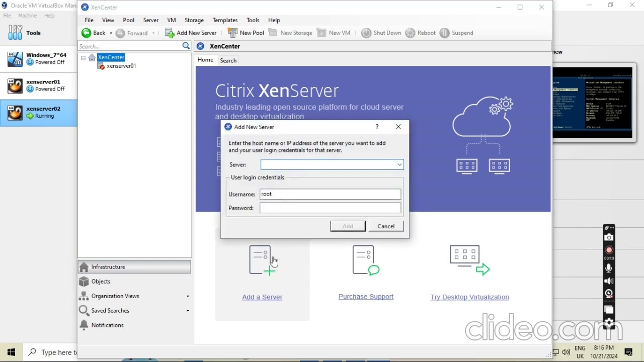644x362 pixels.
Task: Select Saved Searches in navigation
Action: pos(110,311)
